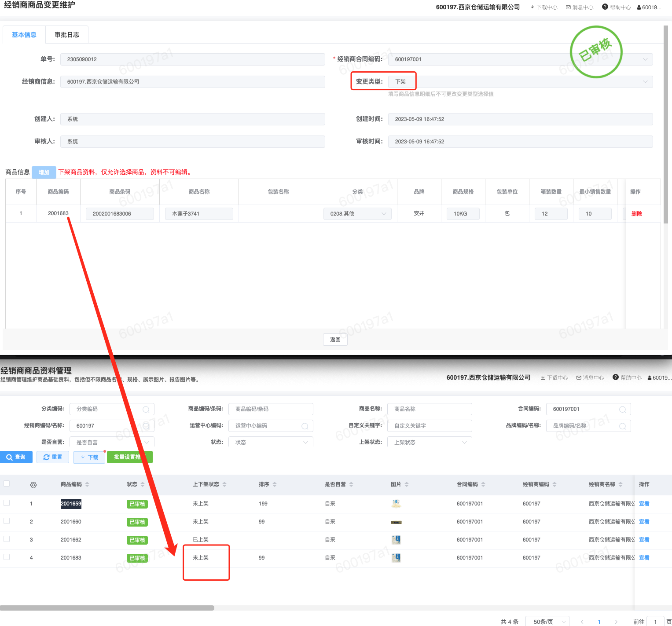
Task: Click the search icon in 运营中心编码 field
Action: (x=305, y=426)
